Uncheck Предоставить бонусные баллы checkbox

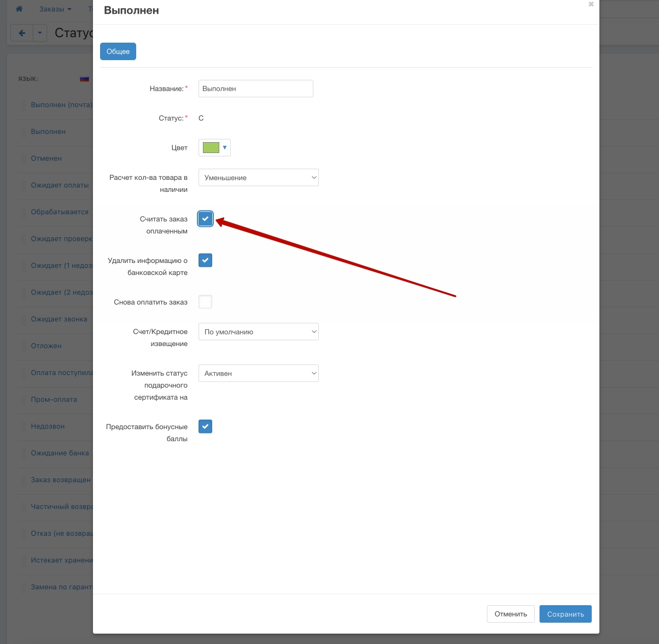coord(205,426)
